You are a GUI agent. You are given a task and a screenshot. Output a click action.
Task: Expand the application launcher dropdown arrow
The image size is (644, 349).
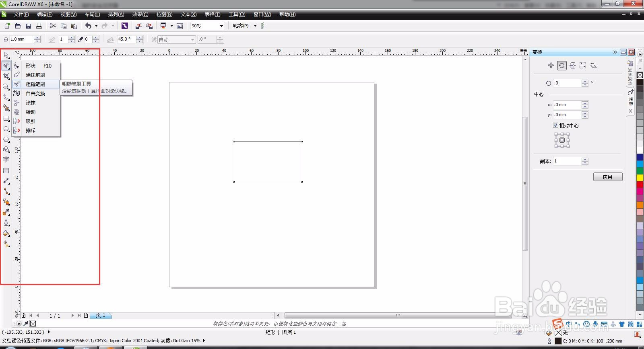click(171, 26)
